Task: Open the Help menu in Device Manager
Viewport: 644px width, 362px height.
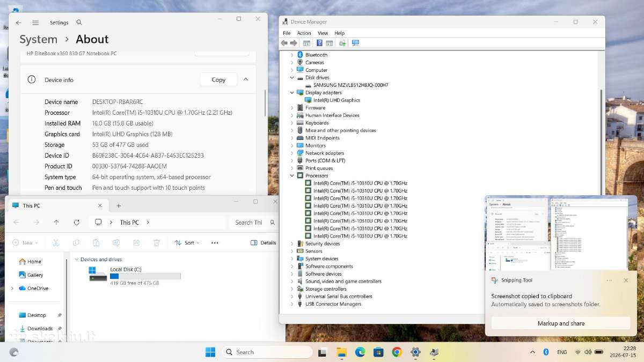Action: 340,33
